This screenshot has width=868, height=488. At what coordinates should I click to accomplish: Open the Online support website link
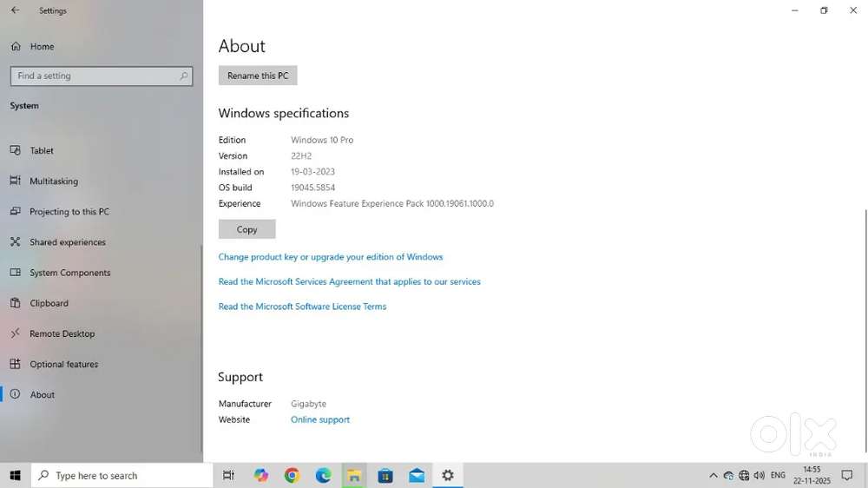tap(320, 419)
